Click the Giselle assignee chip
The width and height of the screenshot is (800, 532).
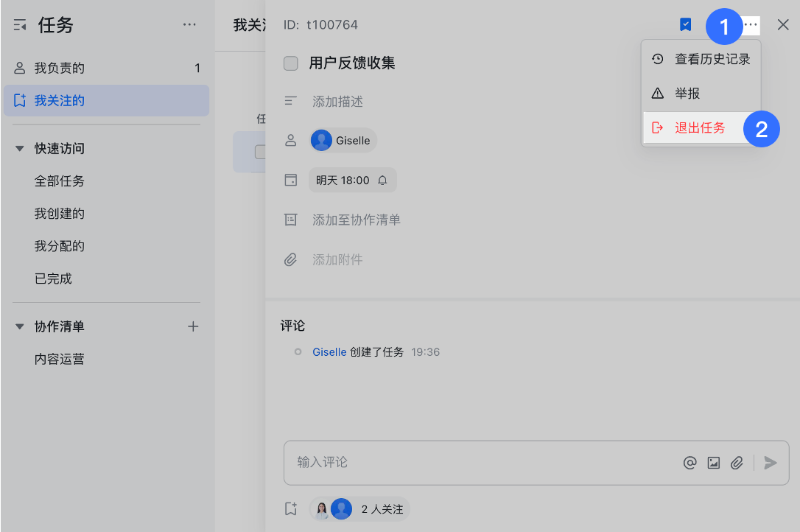[x=343, y=140]
